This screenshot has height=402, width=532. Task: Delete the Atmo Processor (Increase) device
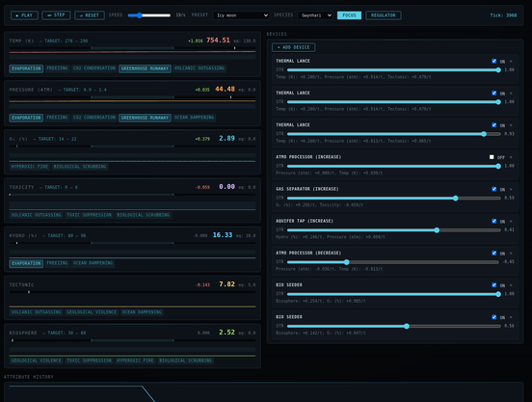tap(511, 157)
